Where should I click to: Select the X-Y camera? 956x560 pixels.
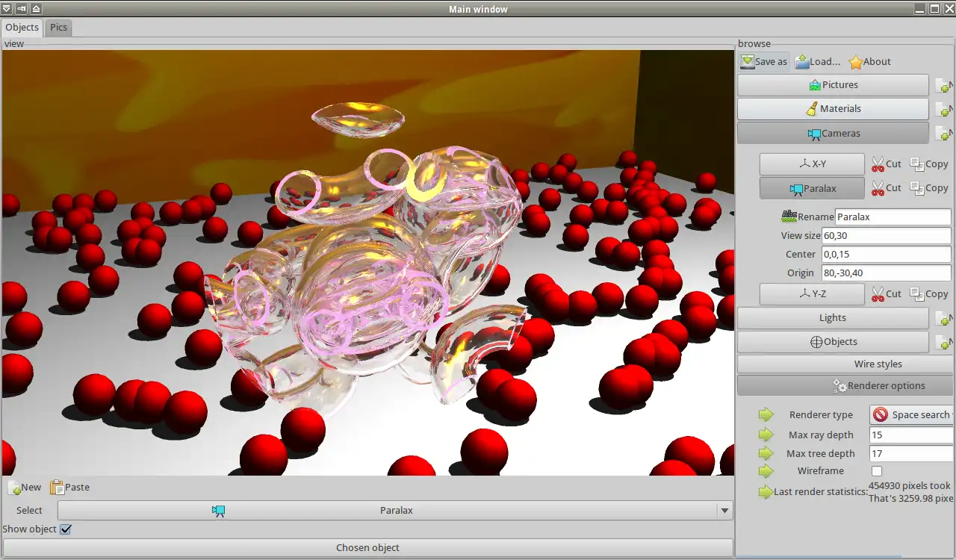812,164
